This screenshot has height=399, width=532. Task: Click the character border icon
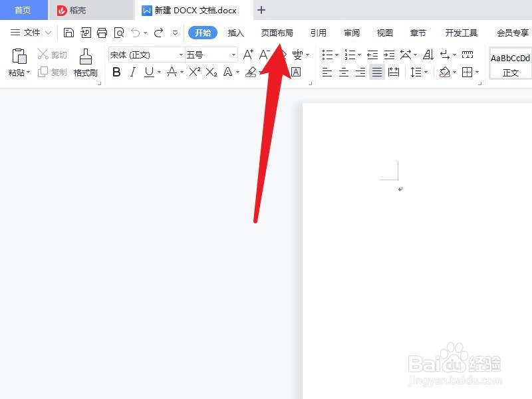point(296,72)
